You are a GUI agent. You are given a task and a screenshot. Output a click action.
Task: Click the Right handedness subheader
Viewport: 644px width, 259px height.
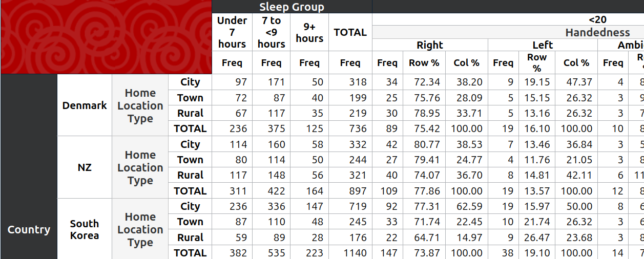point(430,45)
